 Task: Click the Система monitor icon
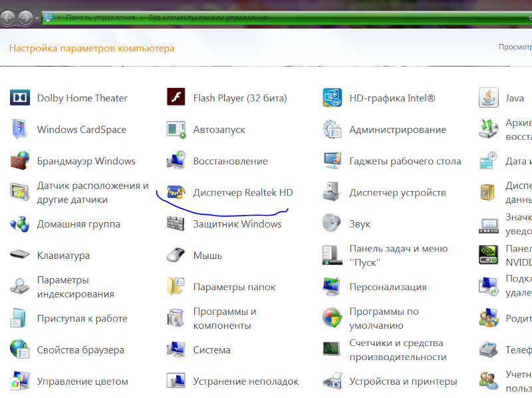tap(176, 349)
